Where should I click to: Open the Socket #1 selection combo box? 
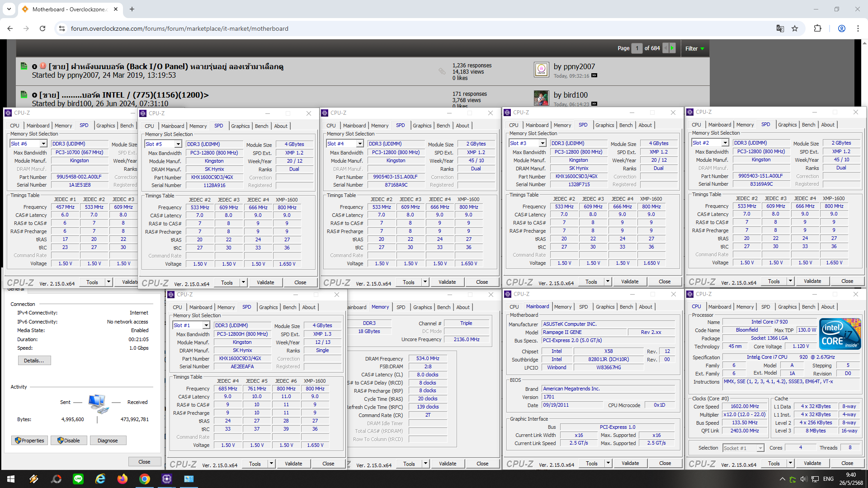[743, 448]
